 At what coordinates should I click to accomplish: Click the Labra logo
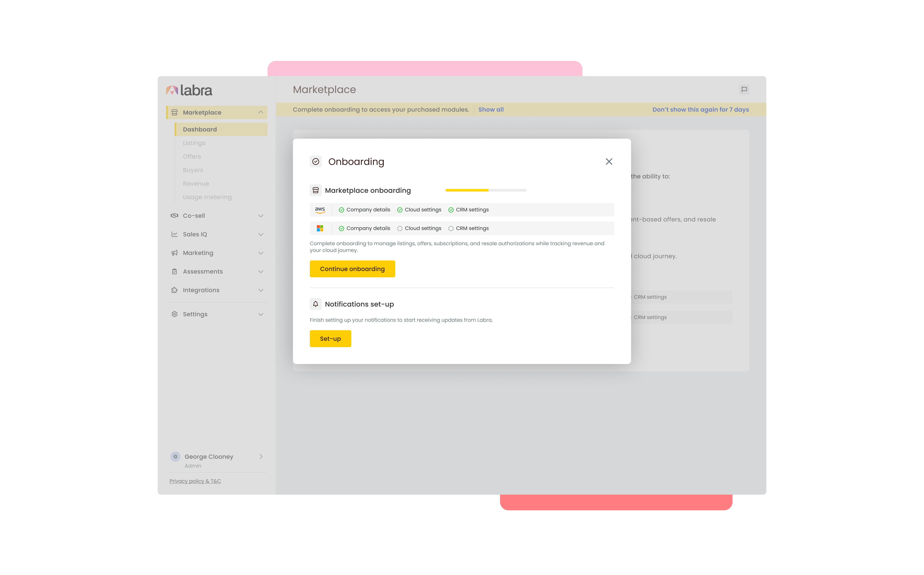click(189, 90)
